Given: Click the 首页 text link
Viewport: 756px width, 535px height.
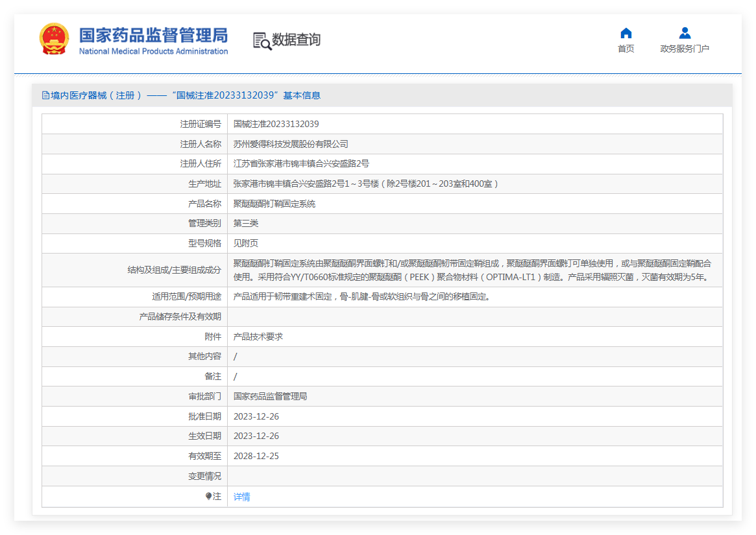Looking at the screenshot, I should 626,49.
